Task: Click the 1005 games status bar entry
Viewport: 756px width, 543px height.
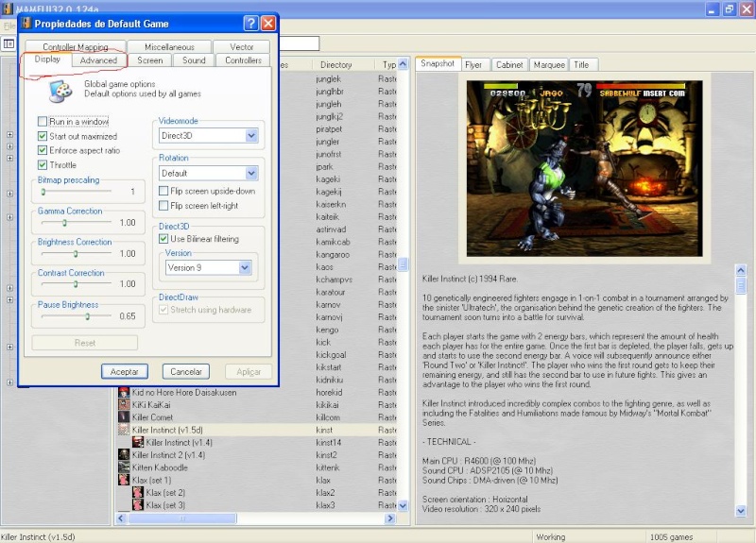Action: 671,536
